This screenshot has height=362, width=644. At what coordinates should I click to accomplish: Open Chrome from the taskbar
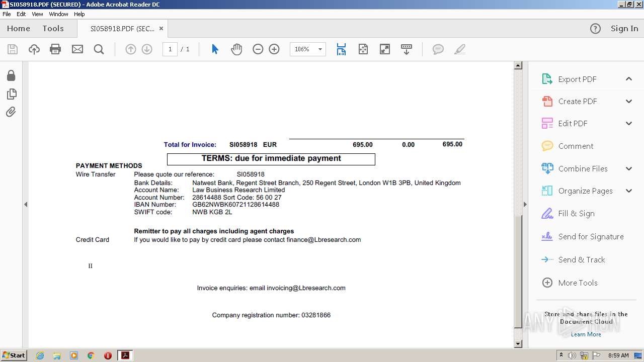tap(91, 355)
